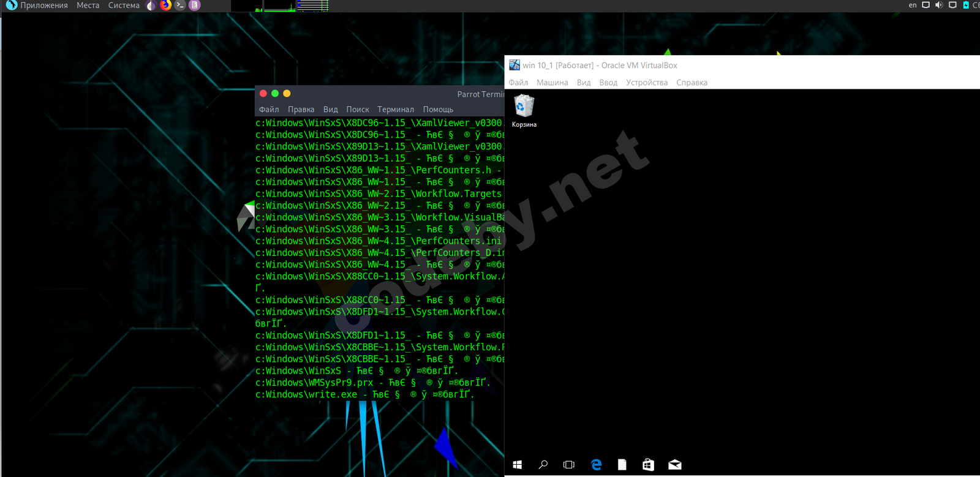
Task: Close the Parrot Terminal window
Action: [263, 94]
